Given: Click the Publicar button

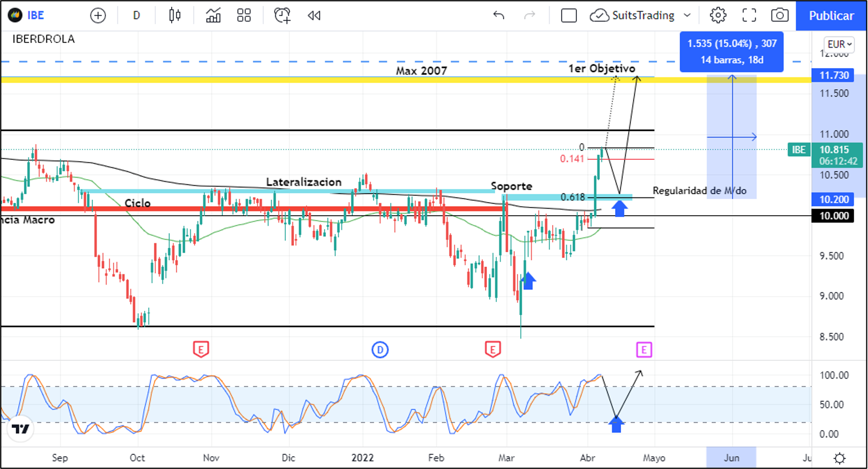Looking at the screenshot, I should 831,16.
